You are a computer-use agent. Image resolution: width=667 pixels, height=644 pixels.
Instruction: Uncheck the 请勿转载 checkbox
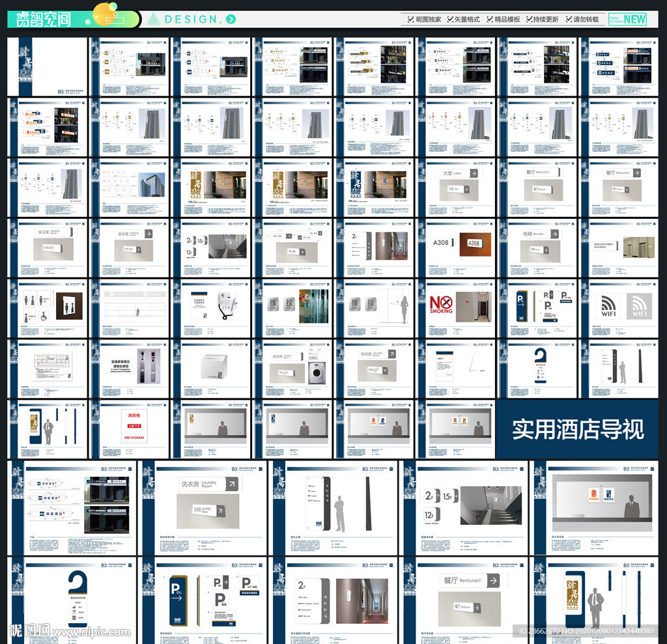coord(569,20)
